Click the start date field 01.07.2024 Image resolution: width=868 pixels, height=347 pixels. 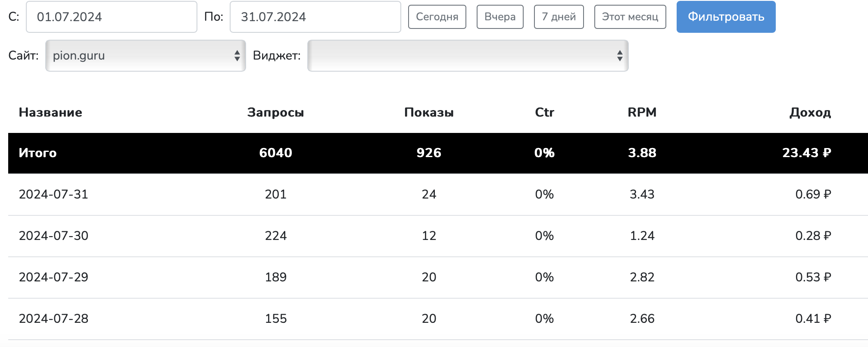point(111,17)
